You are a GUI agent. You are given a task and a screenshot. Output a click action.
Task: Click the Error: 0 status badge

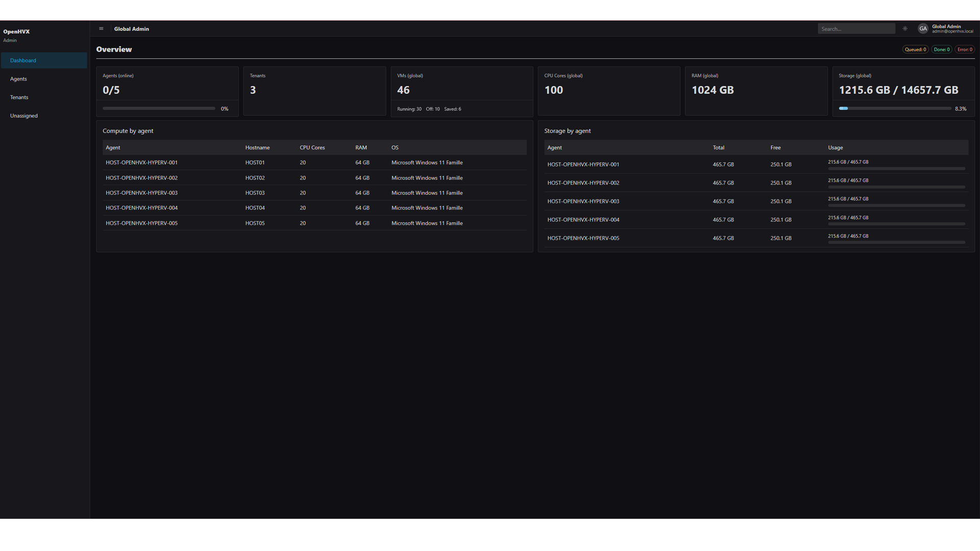pos(965,49)
